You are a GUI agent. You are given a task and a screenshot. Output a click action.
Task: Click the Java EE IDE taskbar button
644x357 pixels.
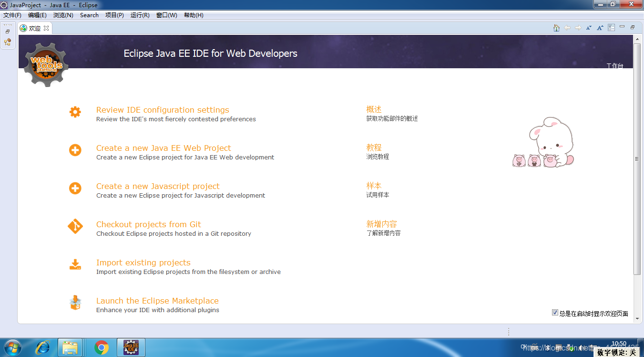tap(131, 347)
